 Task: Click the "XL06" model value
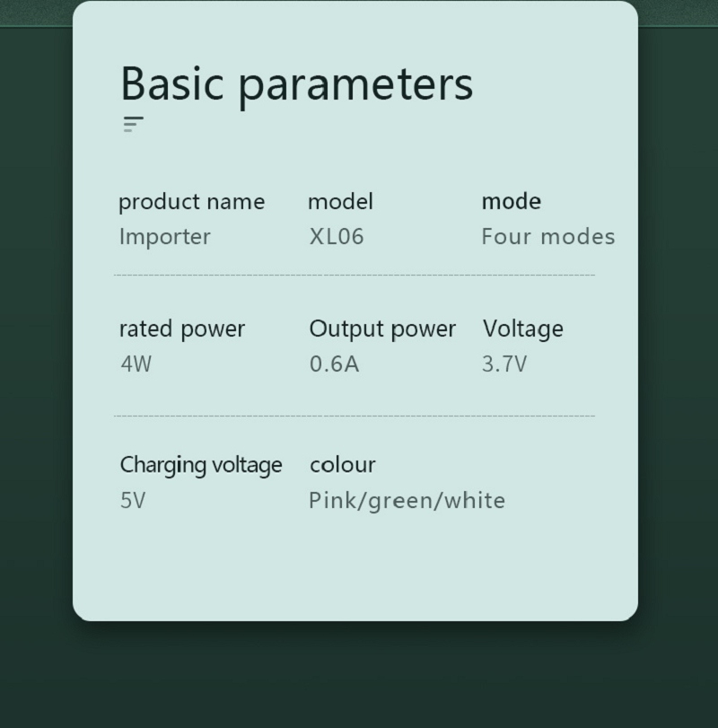pyautogui.click(x=337, y=237)
